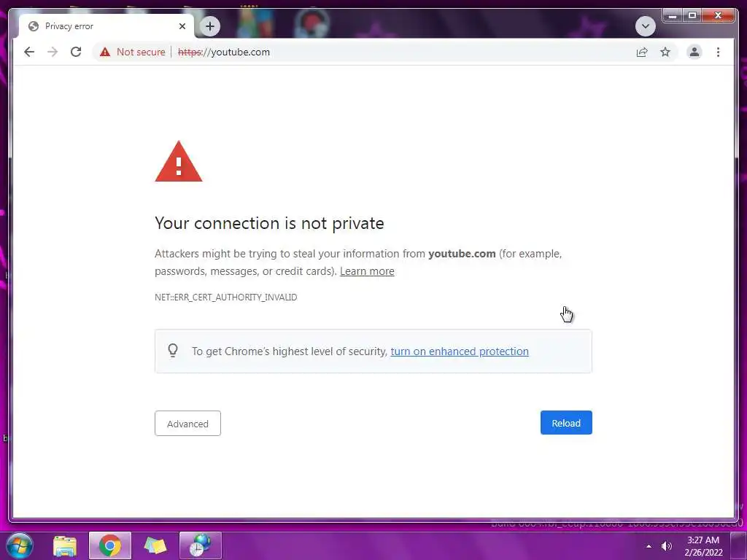Click the NET::ERR_CERT_AUTHORITY_INVALID error code
Image resolution: width=747 pixels, height=560 pixels.
226,297
